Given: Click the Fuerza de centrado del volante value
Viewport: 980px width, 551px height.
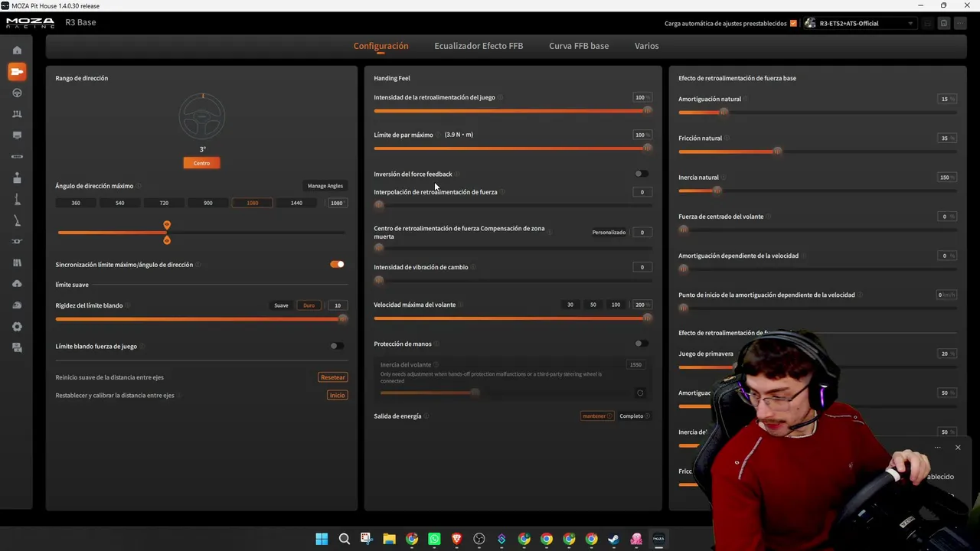Looking at the screenshot, I should [947, 217].
